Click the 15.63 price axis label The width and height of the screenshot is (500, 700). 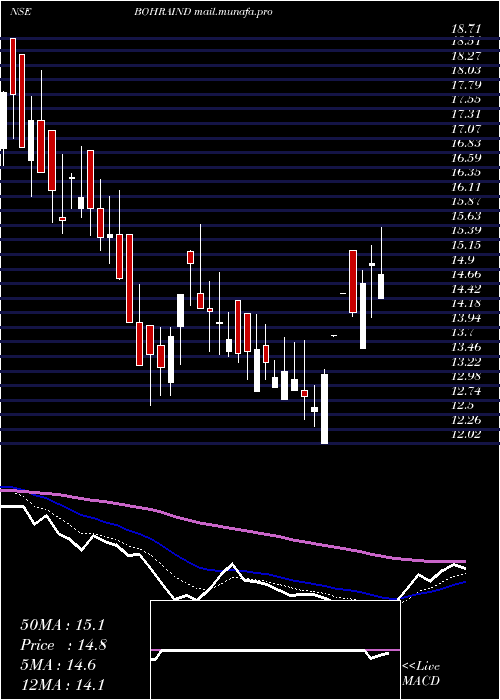[466, 216]
